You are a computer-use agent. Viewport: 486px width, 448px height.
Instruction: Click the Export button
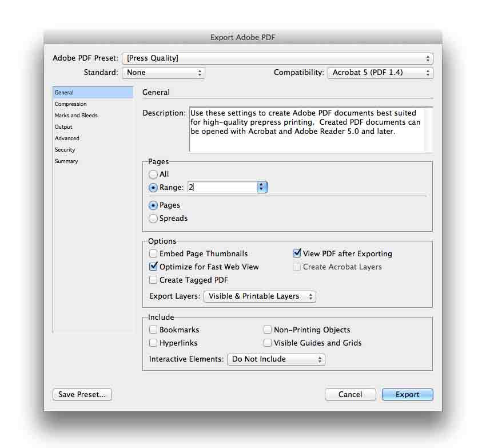[x=407, y=395]
